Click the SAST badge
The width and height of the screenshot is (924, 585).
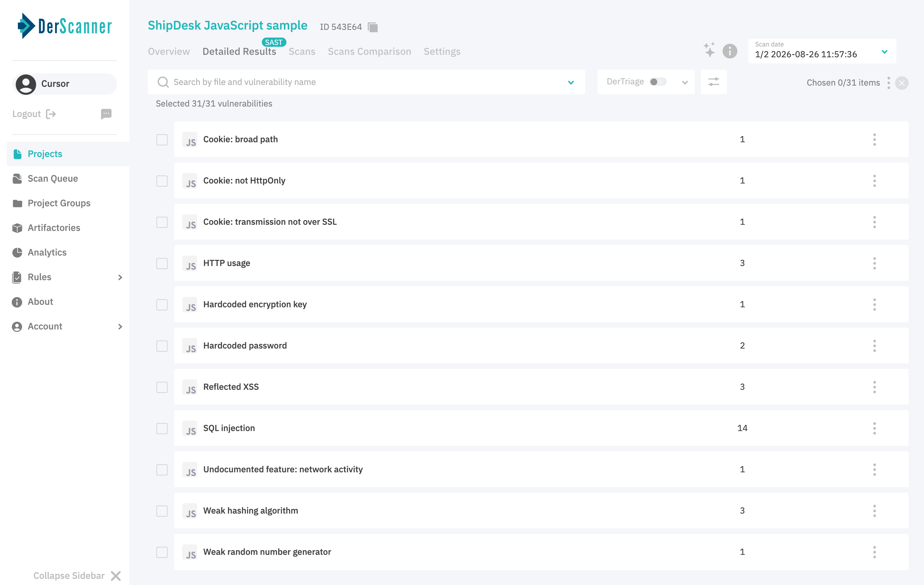[274, 42]
